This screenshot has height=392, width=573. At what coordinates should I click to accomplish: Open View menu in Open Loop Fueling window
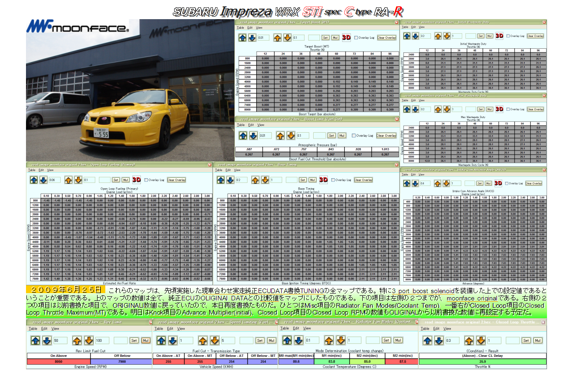click(50, 170)
